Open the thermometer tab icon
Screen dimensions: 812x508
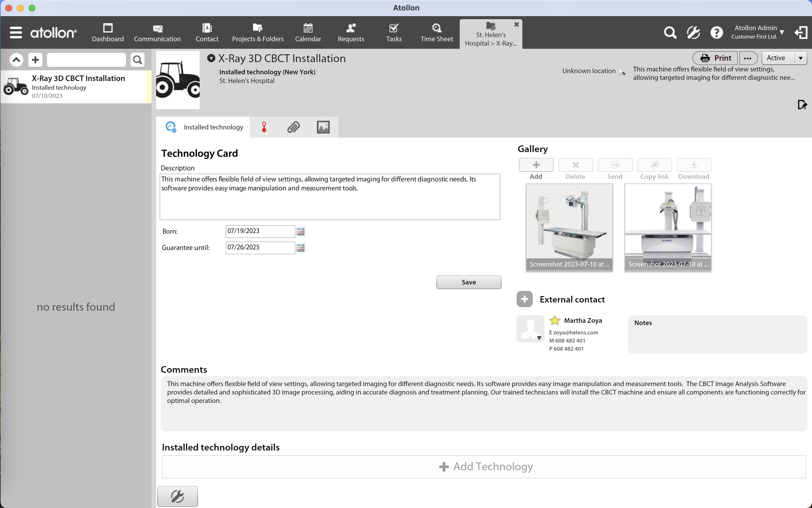264,127
